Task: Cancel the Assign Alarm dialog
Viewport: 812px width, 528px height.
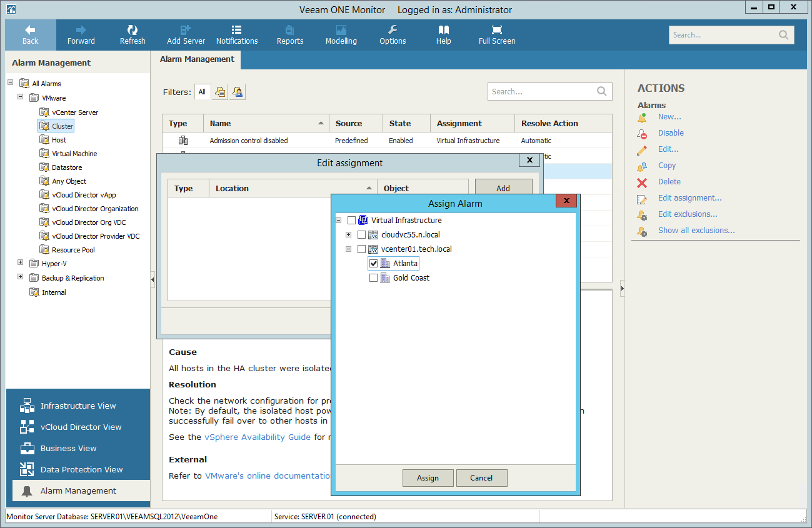Action: (481, 478)
